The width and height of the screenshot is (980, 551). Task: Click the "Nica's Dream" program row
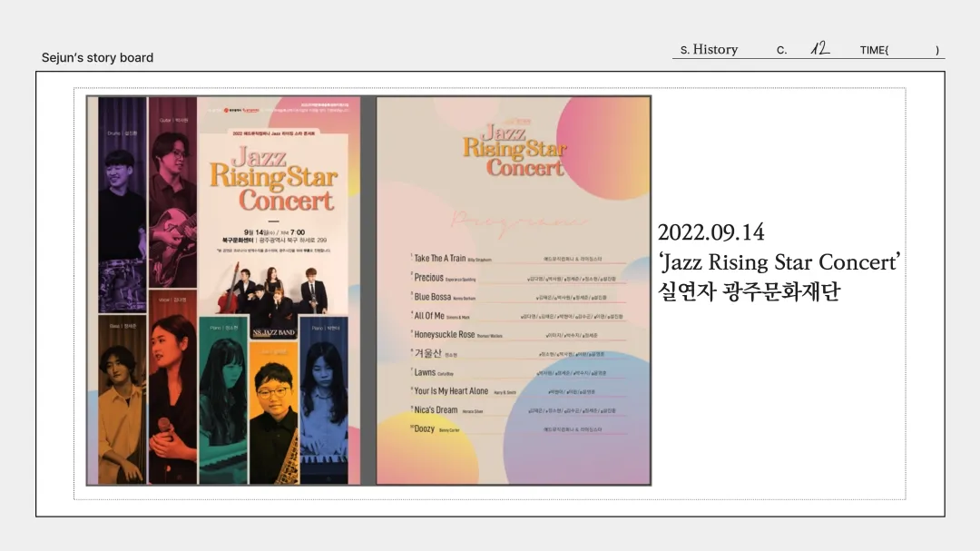519,410
